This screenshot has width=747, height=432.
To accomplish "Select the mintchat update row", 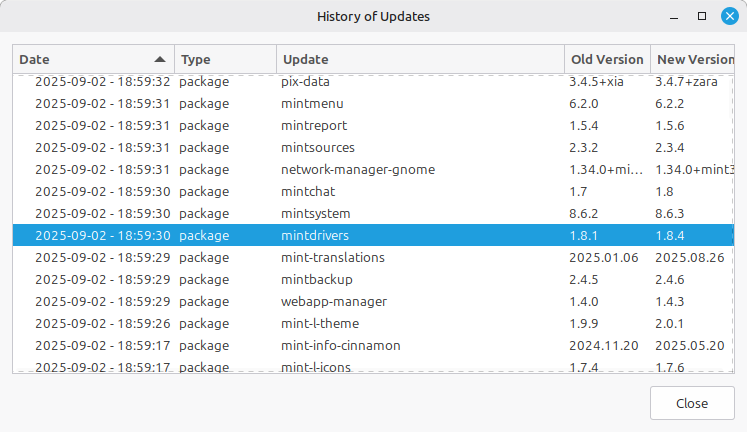I will point(373,191).
